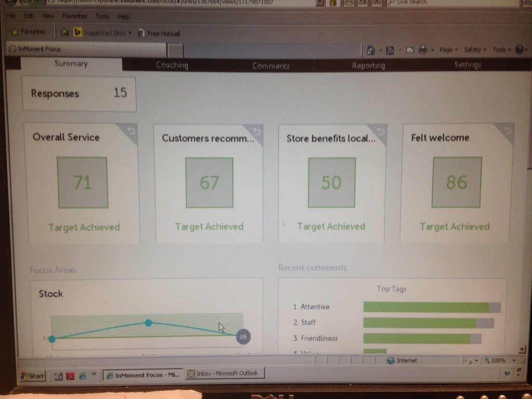Click the Customers recommend score 67
This screenshot has height=399, width=532.
(x=209, y=182)
